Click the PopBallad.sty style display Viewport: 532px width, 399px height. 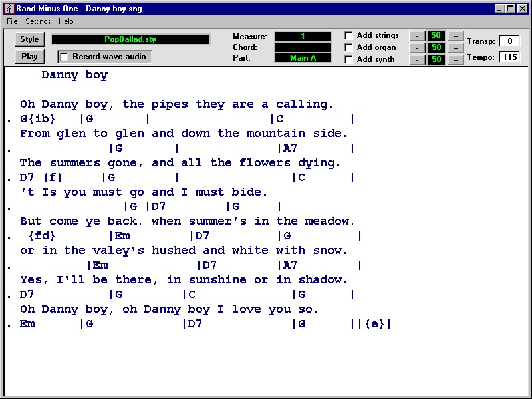click(130, 39)
